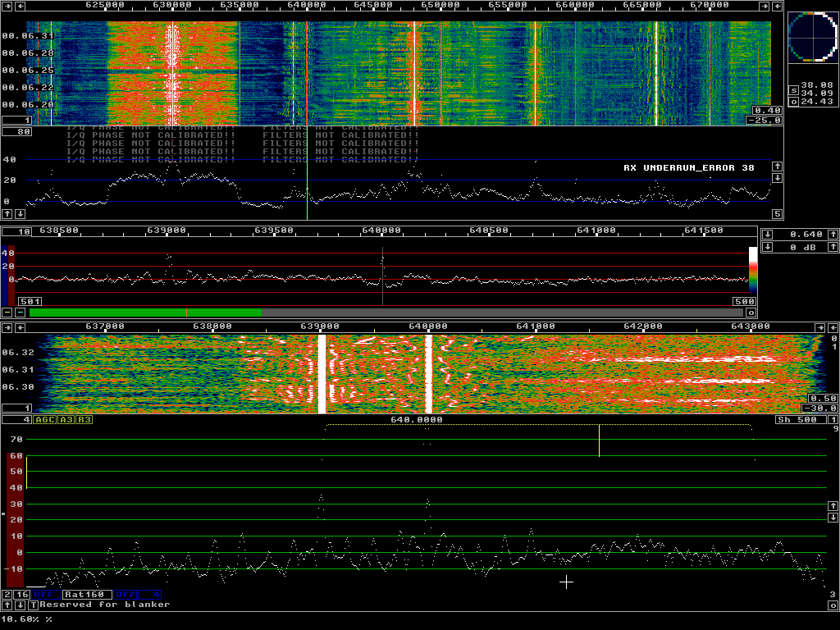840x630 pixels.
Task: Click up arrow on baseband graph right edge
Action: (833, 505)
